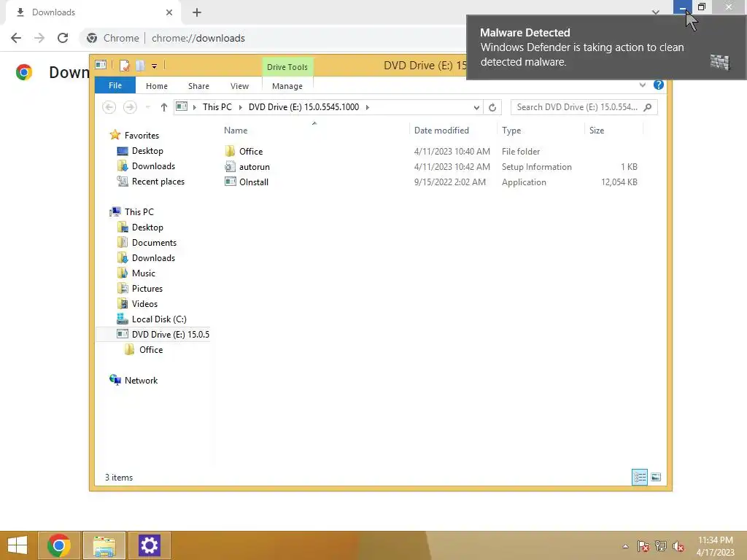
Task: Open the settings gear taskbar app
Action: coord(149,545)
